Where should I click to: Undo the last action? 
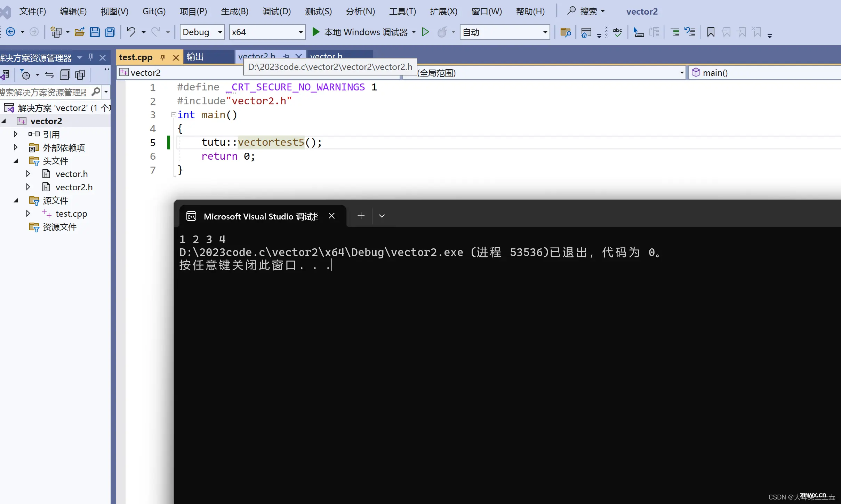click(131, 32)
